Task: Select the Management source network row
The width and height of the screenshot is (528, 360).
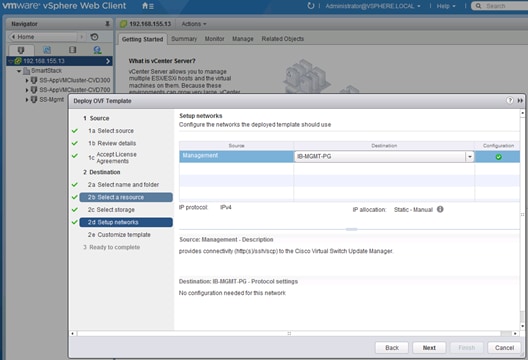Action: coord(236,157)
